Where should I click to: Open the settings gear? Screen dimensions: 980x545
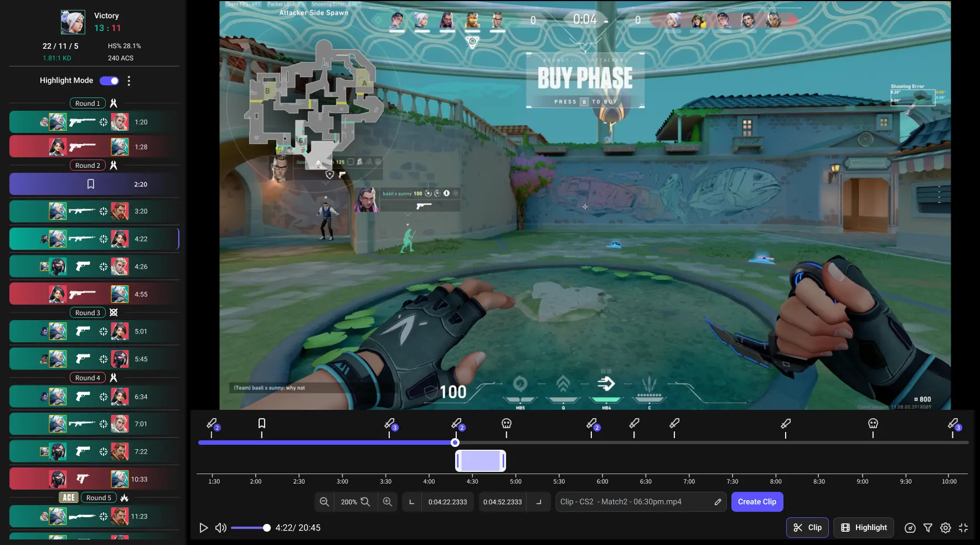coord(946,528)
